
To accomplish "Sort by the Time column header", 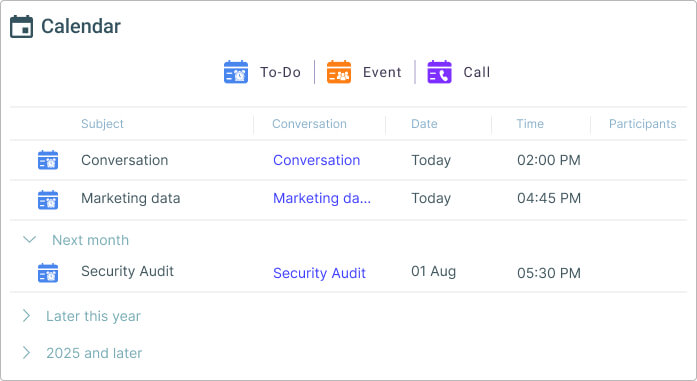I will coord(530,124).
